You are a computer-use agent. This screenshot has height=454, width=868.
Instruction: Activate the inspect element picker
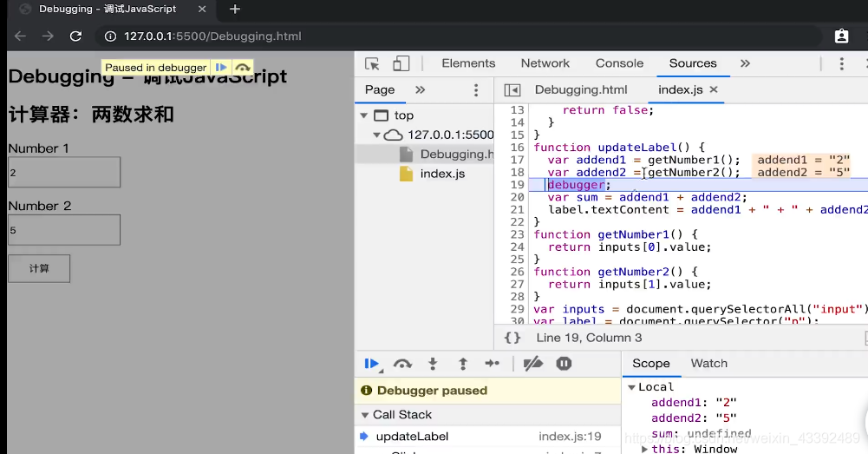click(x=372, y=63)
